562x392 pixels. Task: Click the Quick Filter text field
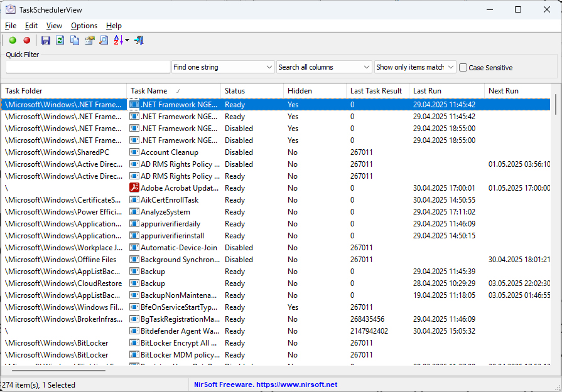tap(88, 67)
